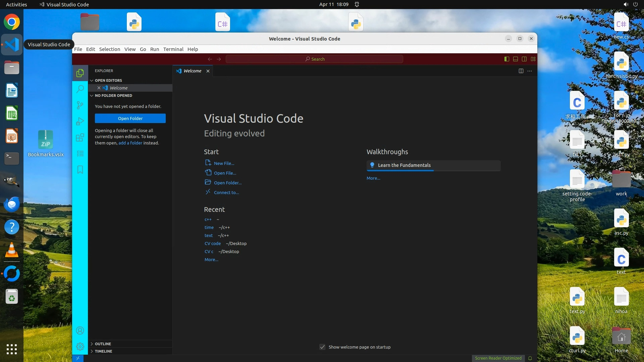
Task: Click the New File... link
Action: 224,163
